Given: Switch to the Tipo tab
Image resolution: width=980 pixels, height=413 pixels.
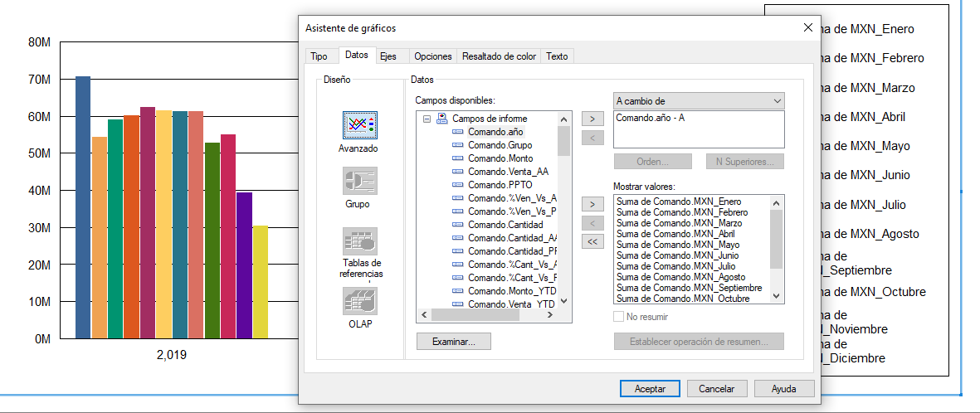Looking at the screenshot, I should click(x=319, y=56).
